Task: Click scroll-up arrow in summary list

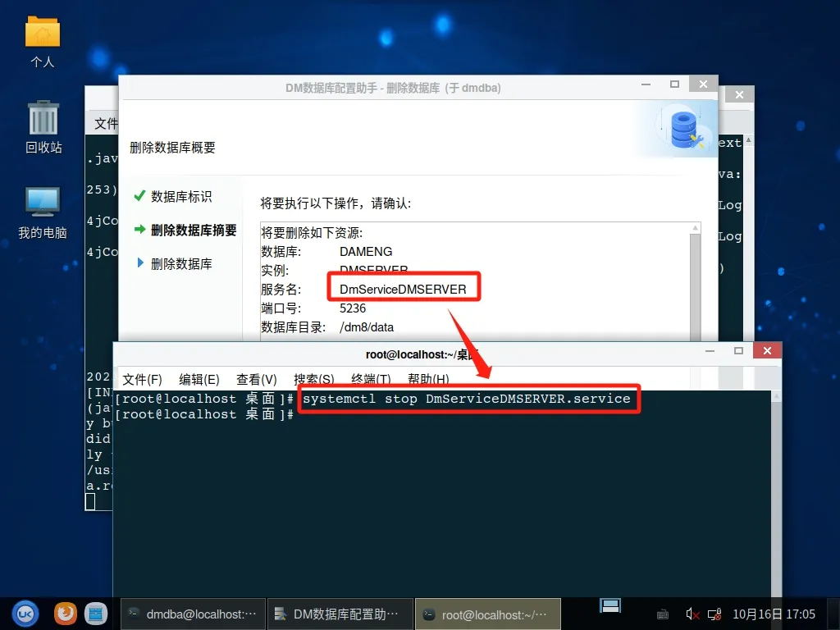Action: tap(696, 228)
